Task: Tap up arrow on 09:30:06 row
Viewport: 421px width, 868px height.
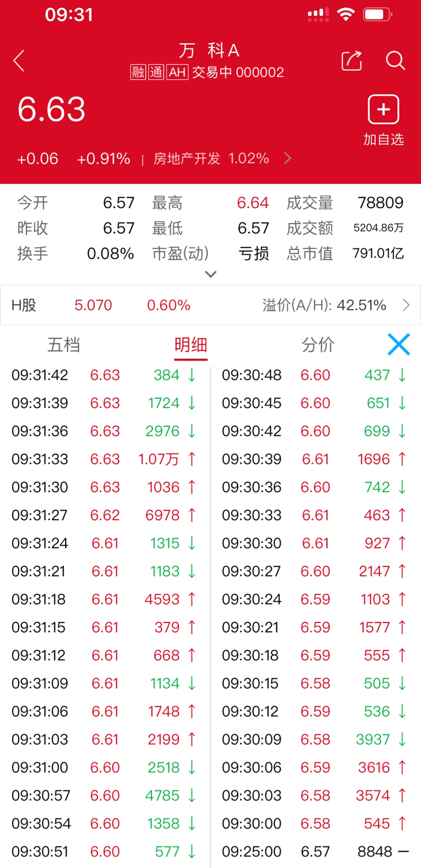Action: [402, 767]
